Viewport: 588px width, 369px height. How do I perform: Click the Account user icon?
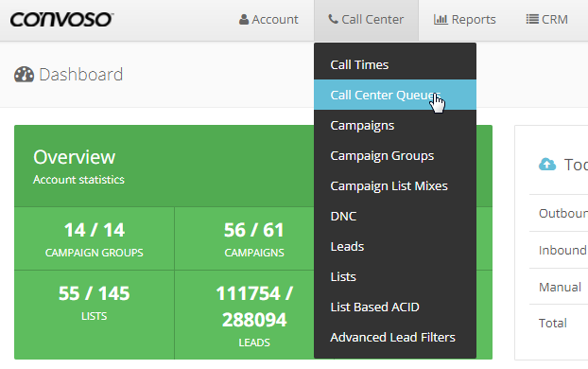click(244, 20)
